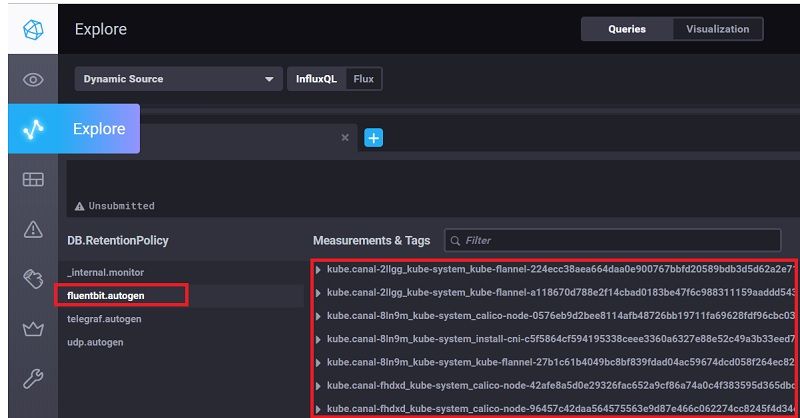Viewport: 800px width, 418px height.
Task: Open the crown Admin icon in sidebar
Action: [x=33, y=329]
